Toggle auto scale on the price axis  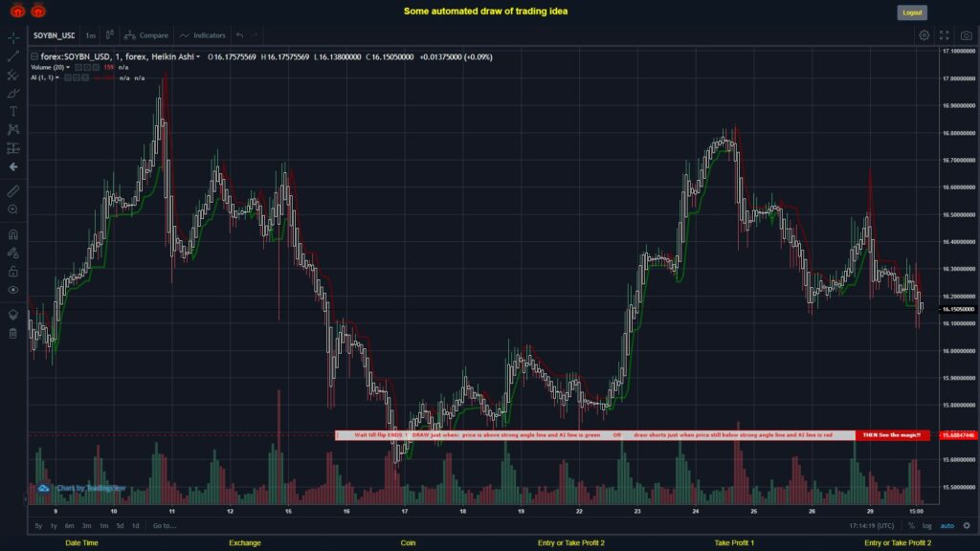(947, 525)
